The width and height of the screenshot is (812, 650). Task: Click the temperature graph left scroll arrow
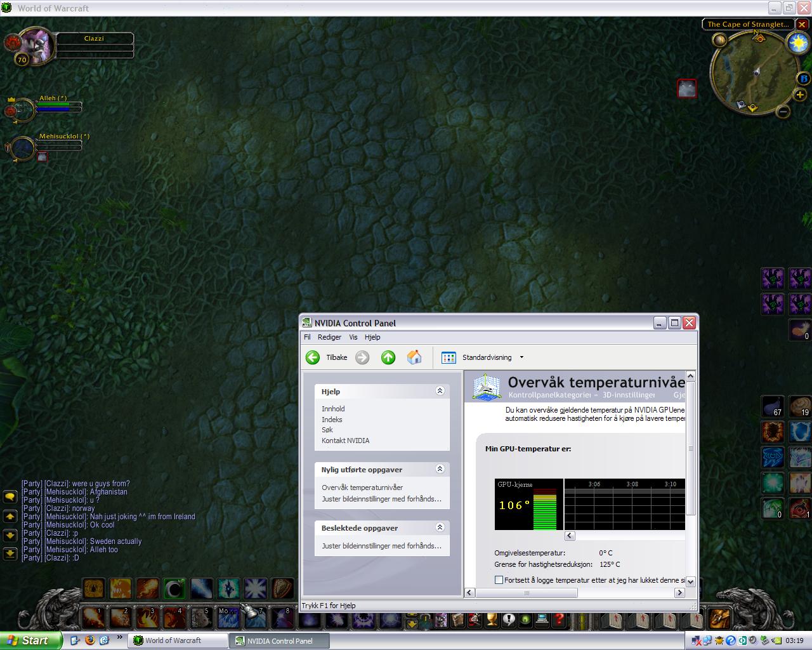coord(570,536)
